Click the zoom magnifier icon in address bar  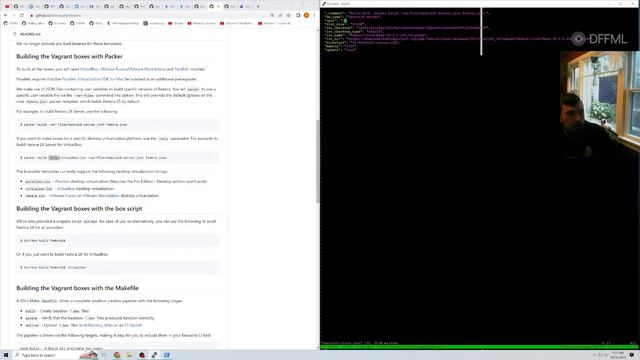pos(272,16)
